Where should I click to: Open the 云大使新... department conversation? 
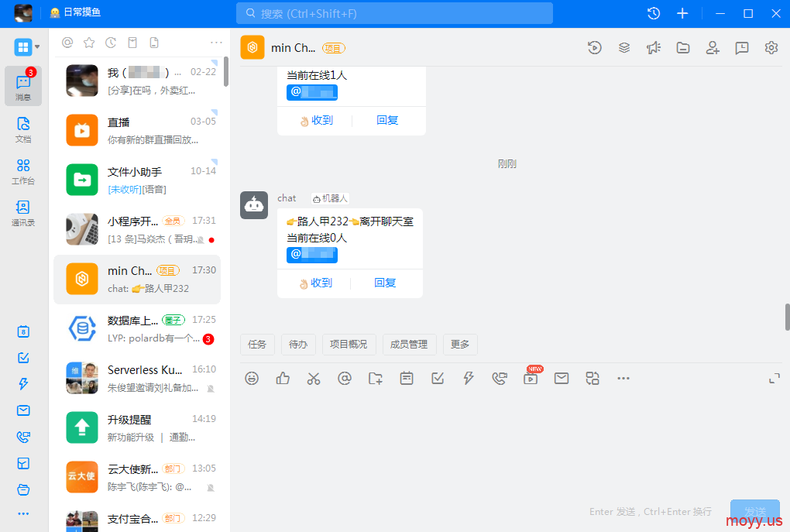pos(137,478)
